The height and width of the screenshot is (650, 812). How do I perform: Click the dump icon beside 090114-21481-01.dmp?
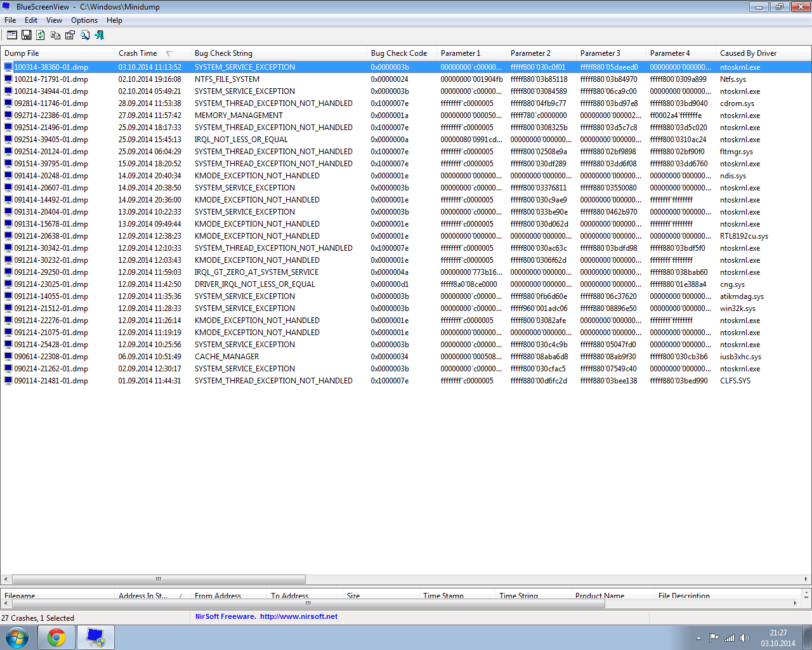pyautogui.click(x=8, y=381)
